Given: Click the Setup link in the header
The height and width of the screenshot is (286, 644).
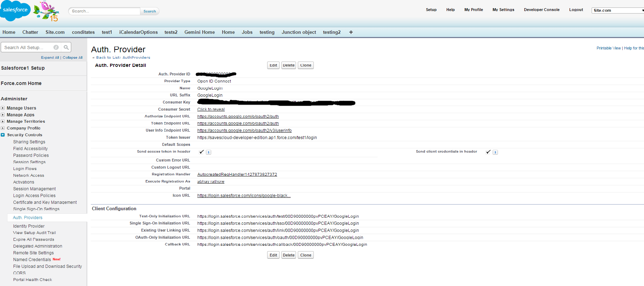Looking at the screenshot, I should point(431,10).
